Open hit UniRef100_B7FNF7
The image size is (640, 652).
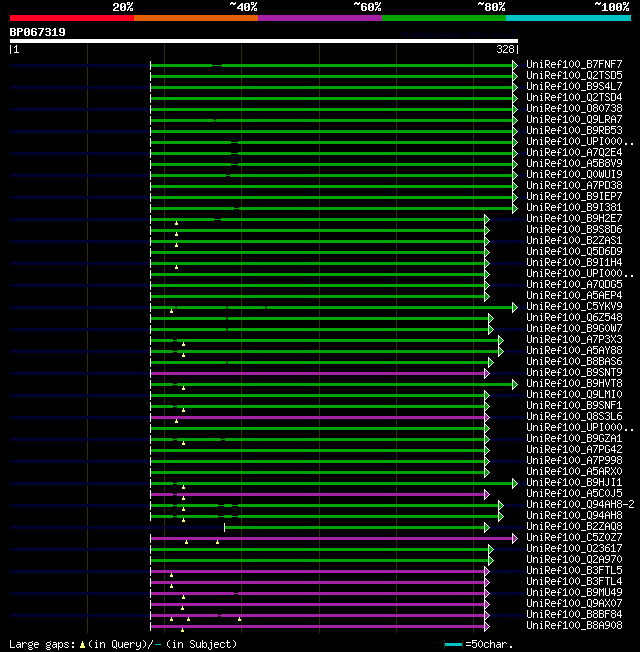[574, 64]
